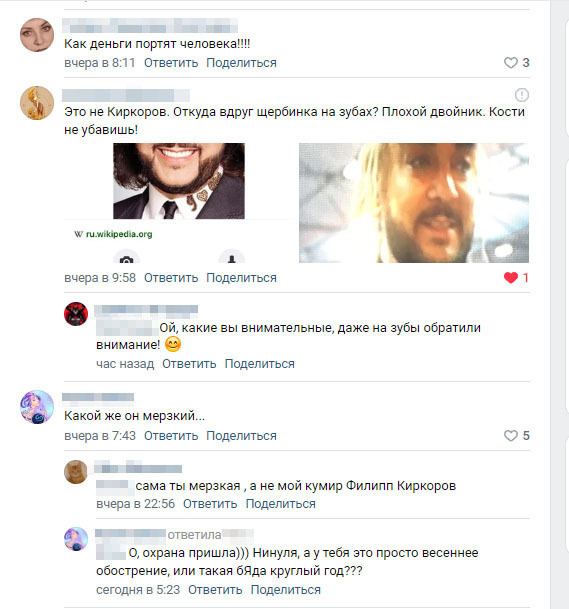Open the golden avatar of the second commenter
Screen dimensions: 569x609
(37, 103)
